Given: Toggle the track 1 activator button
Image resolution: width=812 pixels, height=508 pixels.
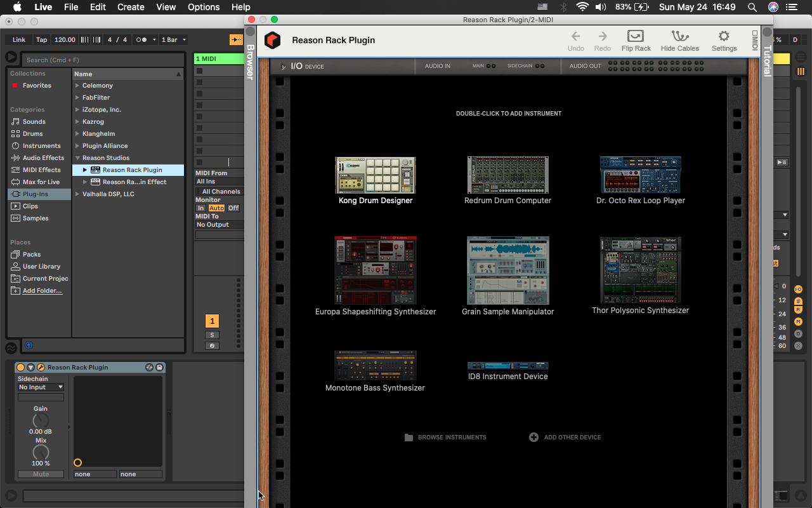Looking at the screenshot, I should [x=212, y=321].
